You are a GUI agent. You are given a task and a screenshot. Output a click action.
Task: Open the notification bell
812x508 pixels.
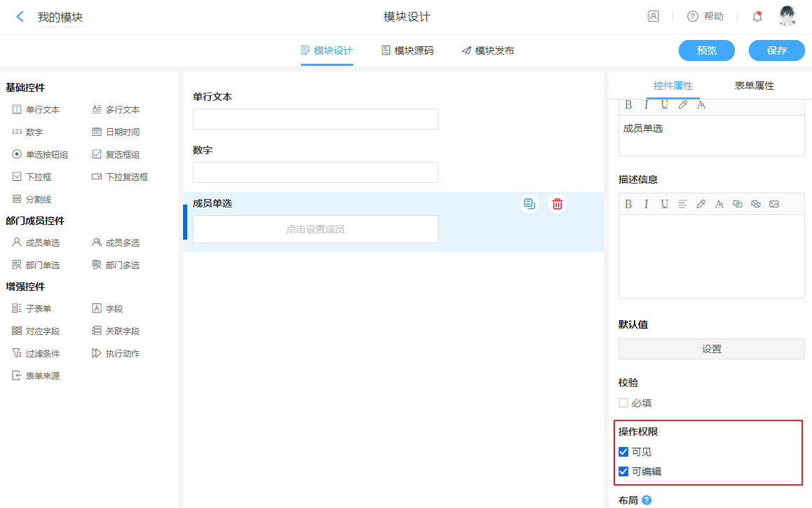[757, 17]
